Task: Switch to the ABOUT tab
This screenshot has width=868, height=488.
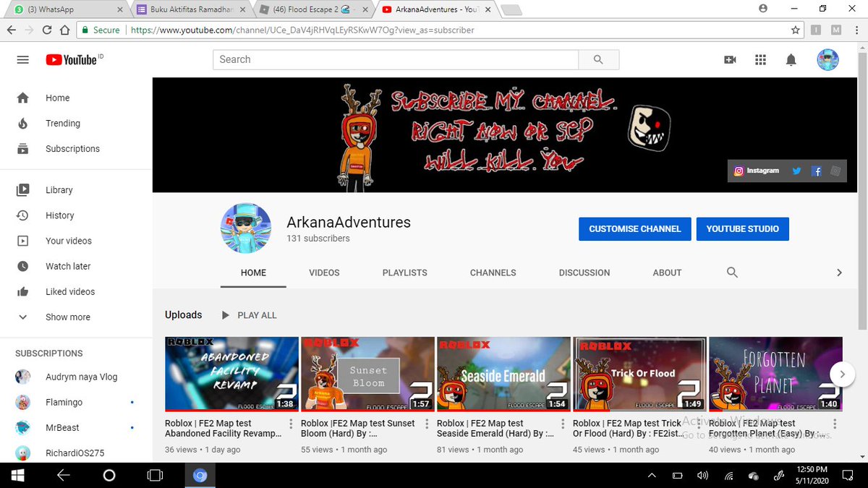Action: click(667, 273)
